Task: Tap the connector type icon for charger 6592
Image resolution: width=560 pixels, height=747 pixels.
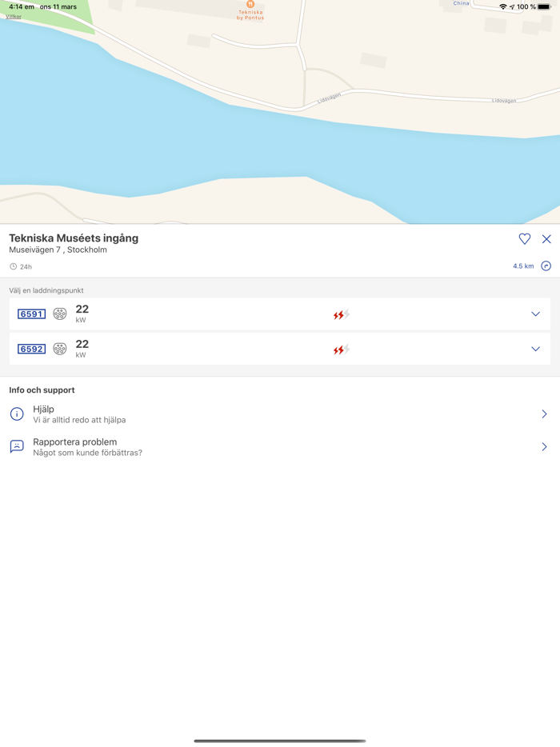Action: pos(59,350)
